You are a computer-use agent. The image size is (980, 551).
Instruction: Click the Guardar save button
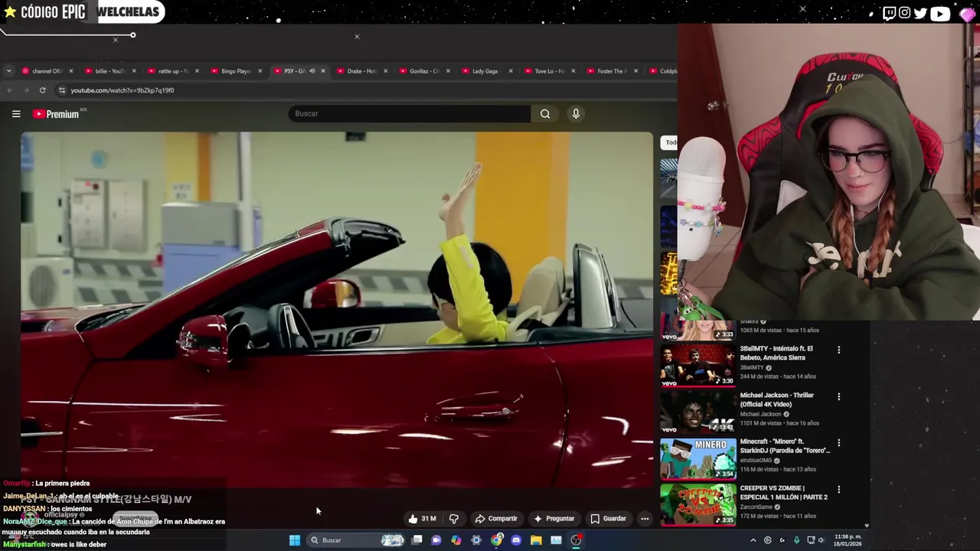(x=608, y=519)
